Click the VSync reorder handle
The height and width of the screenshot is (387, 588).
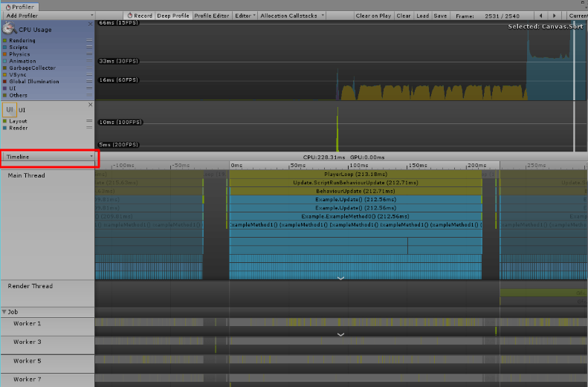[x=89, y=74]
